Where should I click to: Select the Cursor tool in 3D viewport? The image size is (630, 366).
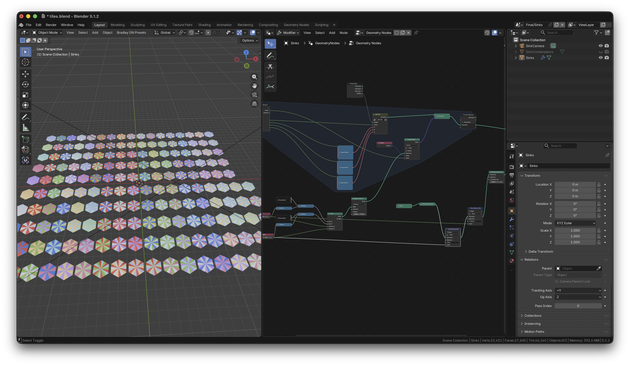[25, 62]
